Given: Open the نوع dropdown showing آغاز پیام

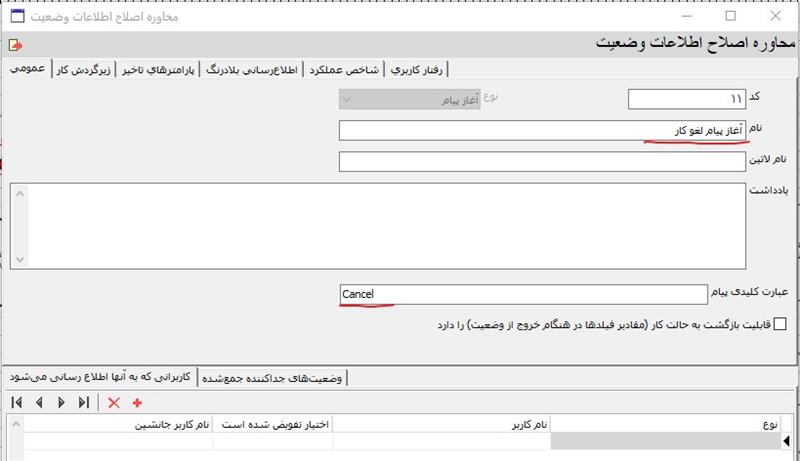Looking at the screenshot, I should coord(409,99).
